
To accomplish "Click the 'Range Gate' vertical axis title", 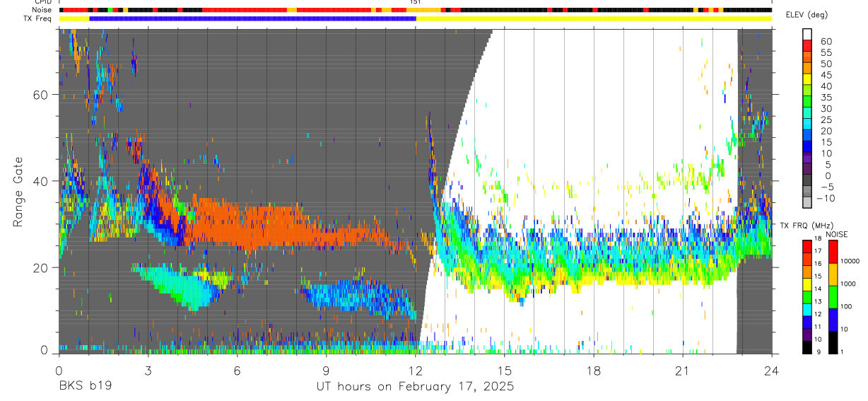I will tap(18, 192).
